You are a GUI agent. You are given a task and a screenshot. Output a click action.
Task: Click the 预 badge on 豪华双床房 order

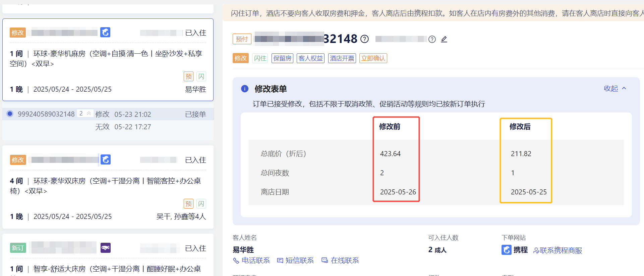pyautogui.click(x=189, y=204)
